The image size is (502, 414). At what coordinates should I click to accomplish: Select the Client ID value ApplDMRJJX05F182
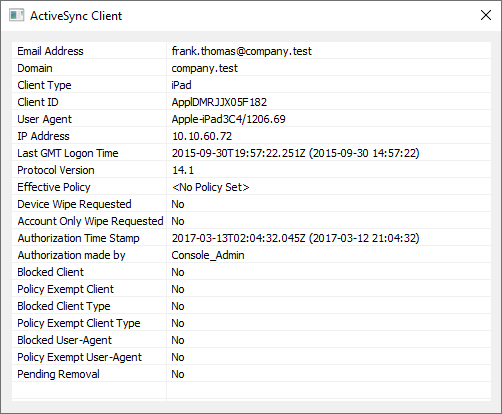pos(219,102)
